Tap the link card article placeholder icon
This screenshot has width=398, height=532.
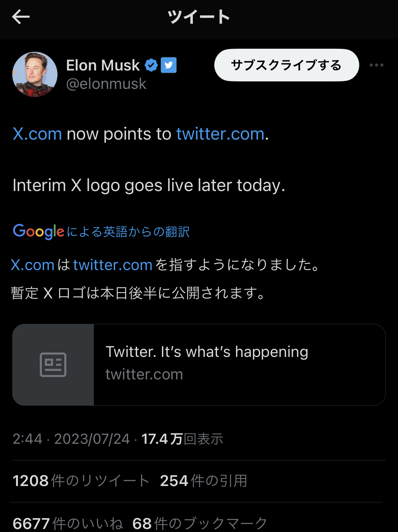point(53,364)
